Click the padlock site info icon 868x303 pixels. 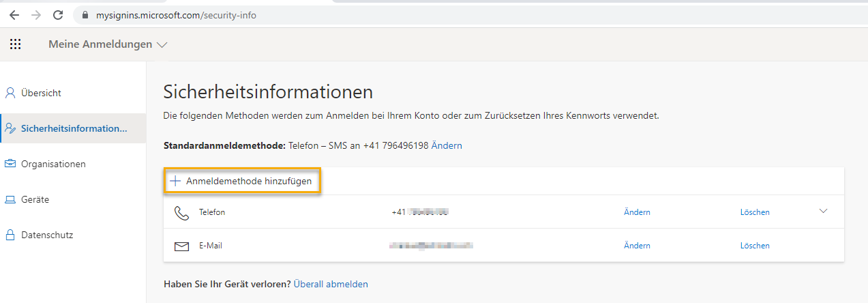[85, 15]
